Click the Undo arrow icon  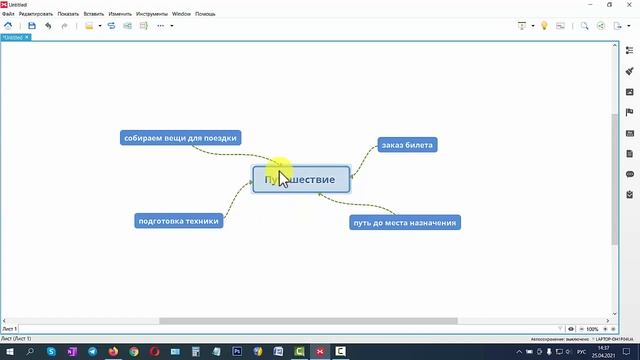pos(48,26)
